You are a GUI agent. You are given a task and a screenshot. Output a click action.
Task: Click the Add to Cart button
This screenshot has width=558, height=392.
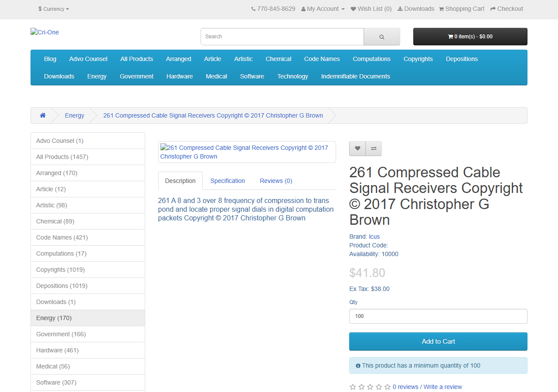438,341
